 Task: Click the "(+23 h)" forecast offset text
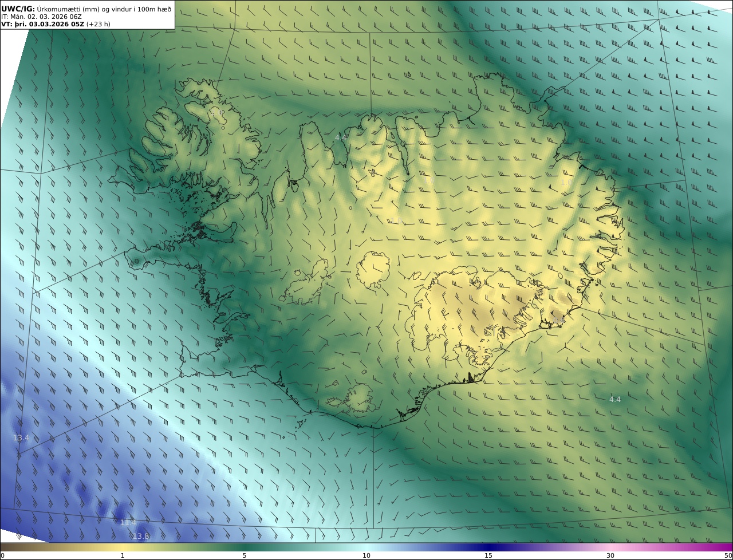98,24
